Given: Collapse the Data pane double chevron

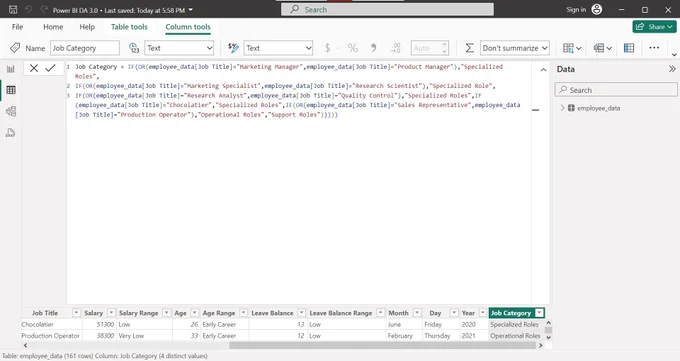Looking at the screenshot, I should pyautogui.click(x=672, y=69).
